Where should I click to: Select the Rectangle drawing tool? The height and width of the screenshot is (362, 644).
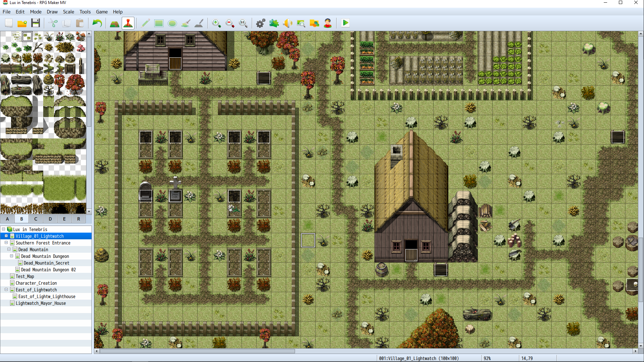(x=159, y=23)
